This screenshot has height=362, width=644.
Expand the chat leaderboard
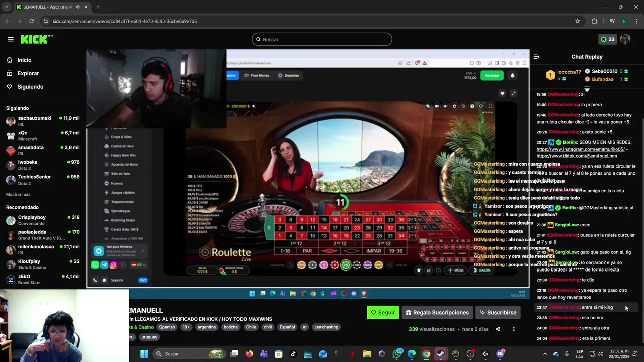(587, 88)
